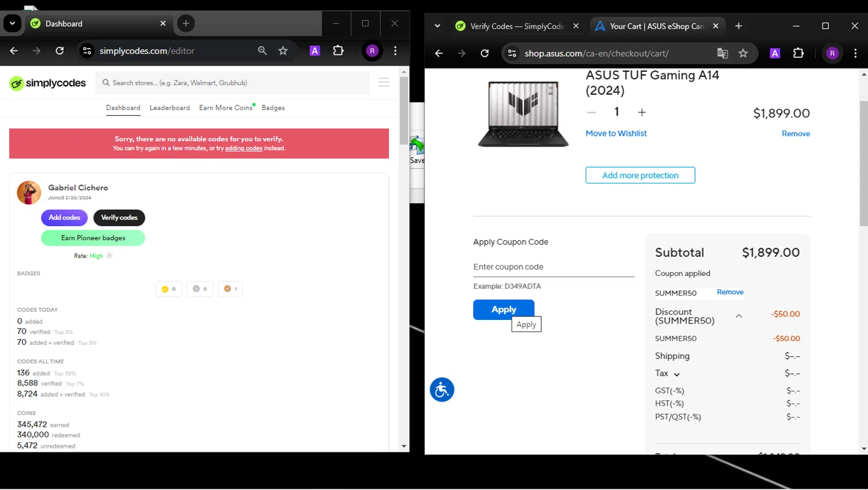
Task: Open site info icon for simplycodes.com
Action: [87, 51]
